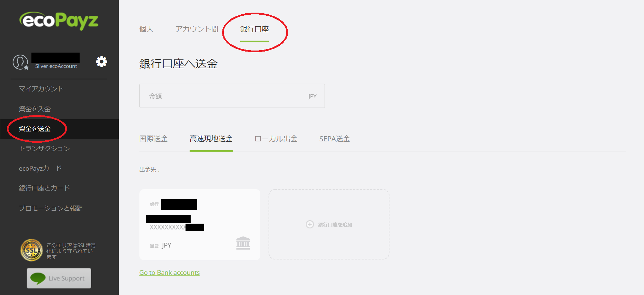Open トランザクション in the sidebar

44,149
